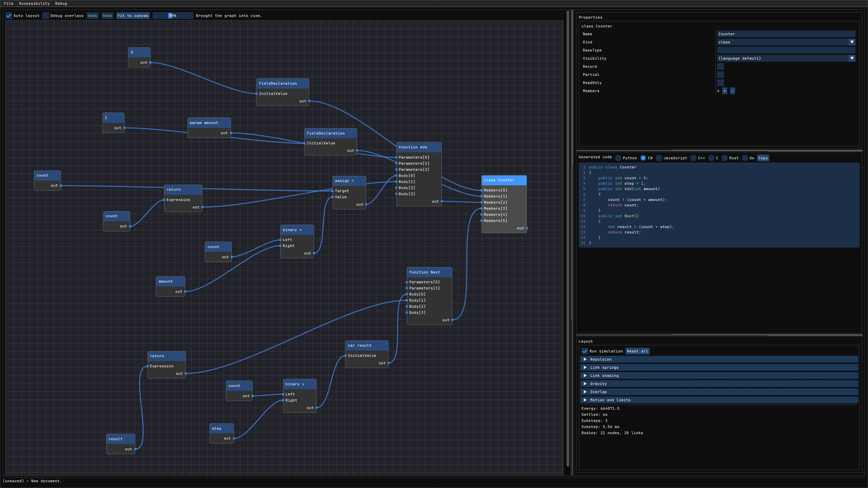
Task: Click the Undo button
Action: coord(92,16)
